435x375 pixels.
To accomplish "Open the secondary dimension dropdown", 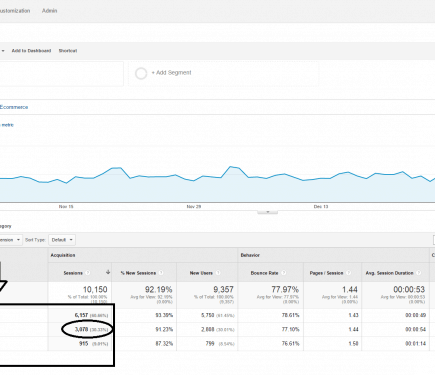I will pyautogui.click(x=11, y=240).
